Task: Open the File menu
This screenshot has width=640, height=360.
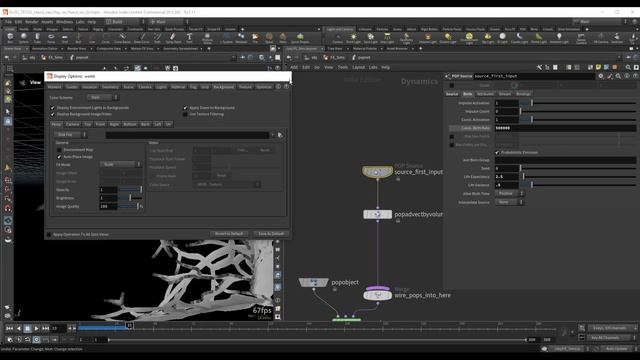Action: (8, 22)
